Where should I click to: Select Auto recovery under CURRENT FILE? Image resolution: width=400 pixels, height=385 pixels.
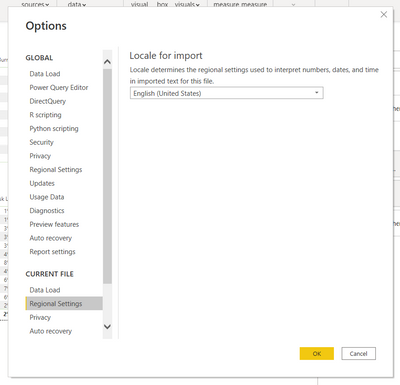[51, 331]
